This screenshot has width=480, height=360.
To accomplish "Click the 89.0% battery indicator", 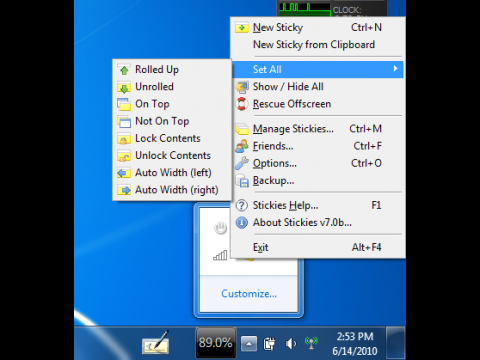I will pos(216,343).
